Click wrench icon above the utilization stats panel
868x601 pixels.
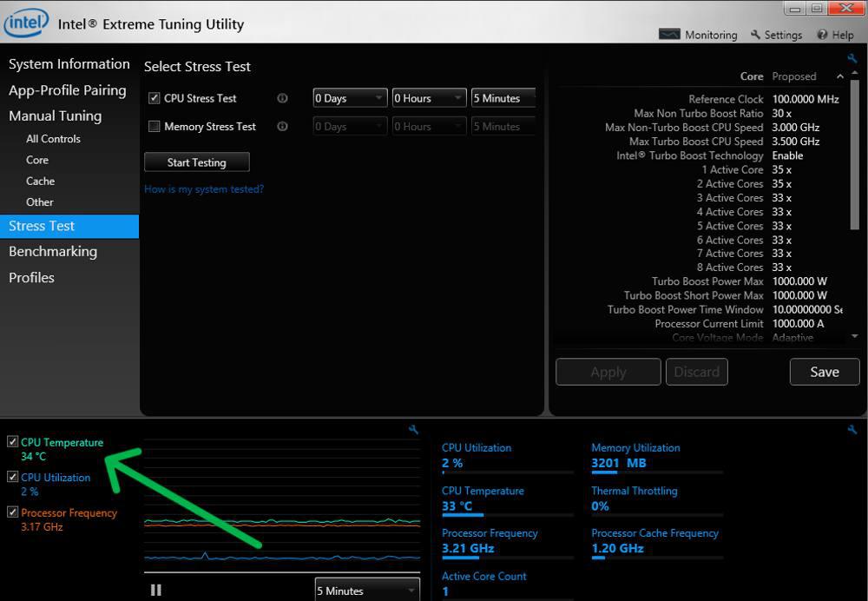click(852, 429)
